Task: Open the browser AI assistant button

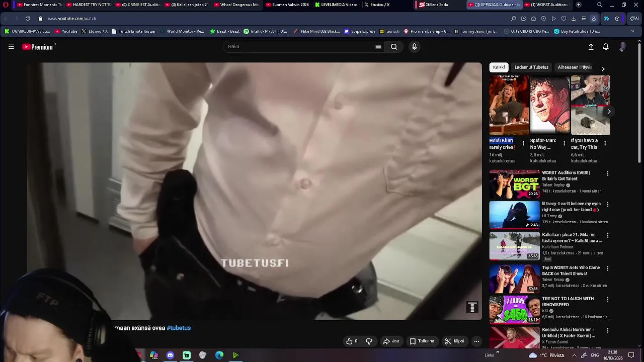Action: (634, 19)
